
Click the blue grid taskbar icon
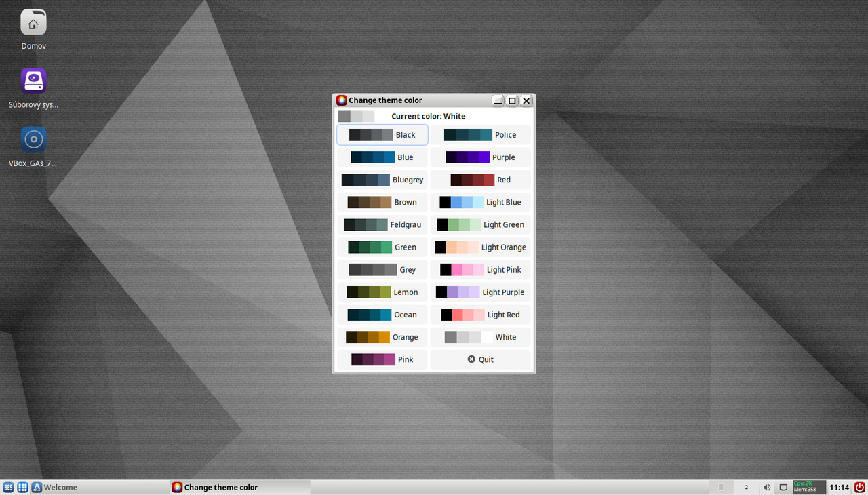[x=22, y=487]
